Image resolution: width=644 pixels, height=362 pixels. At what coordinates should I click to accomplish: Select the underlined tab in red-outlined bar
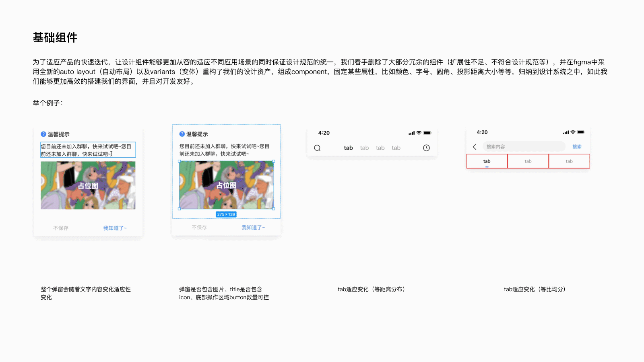(487, 161)
